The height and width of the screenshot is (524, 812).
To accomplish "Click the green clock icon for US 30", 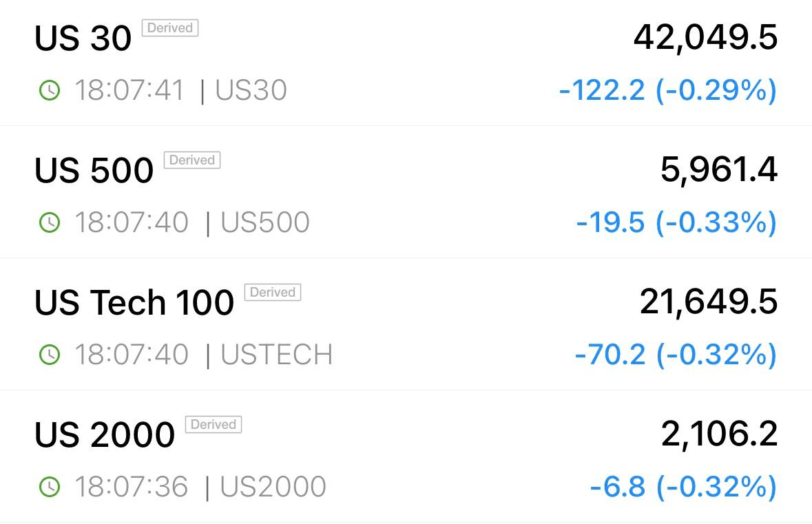I will (50, 91).
